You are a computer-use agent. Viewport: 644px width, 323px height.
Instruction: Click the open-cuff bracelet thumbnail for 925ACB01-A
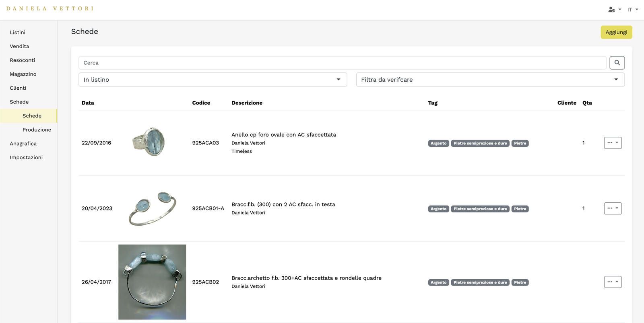pyautogui.click(x=153, y=208)
